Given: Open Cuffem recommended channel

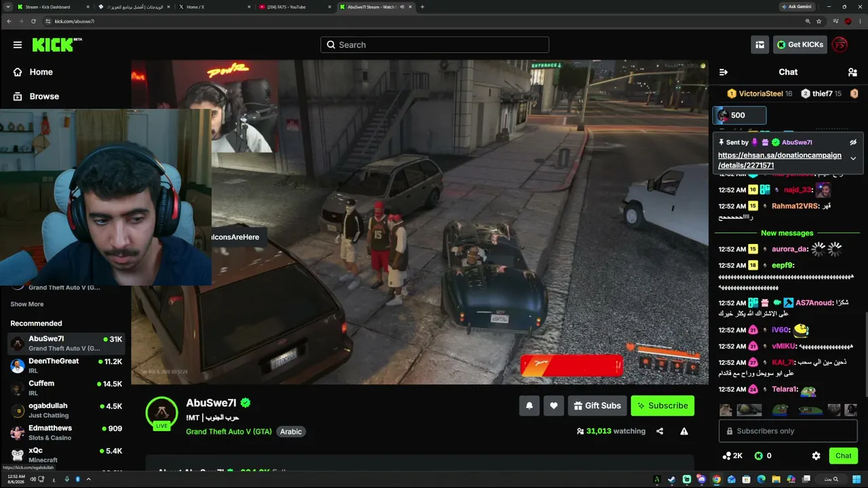Looking at the screenshot, I should [x=66, y=388].
